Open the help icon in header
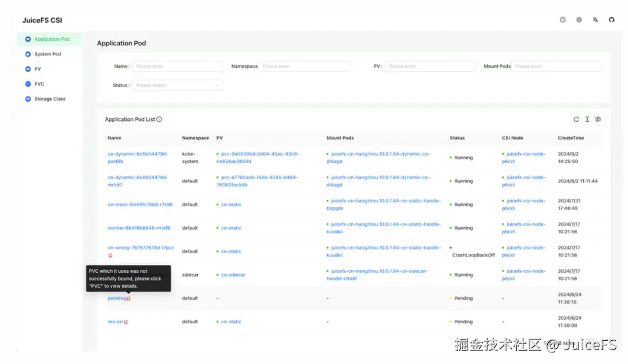 tap(563, 20)
